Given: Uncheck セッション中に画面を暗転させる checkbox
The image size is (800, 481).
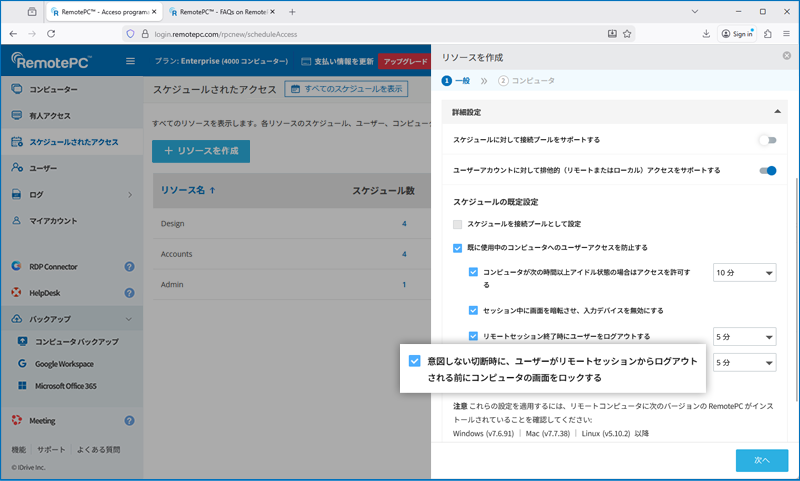Looking at the screenshot, I should coord(473,310).
